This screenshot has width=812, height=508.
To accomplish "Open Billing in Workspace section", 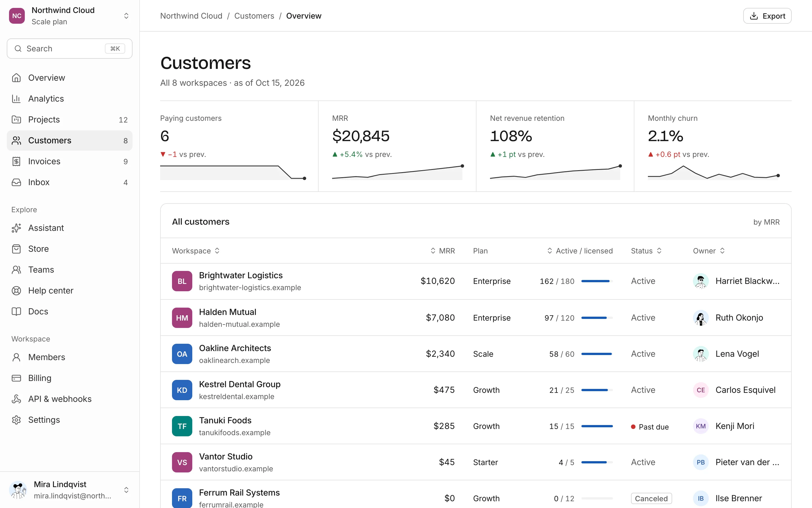I will pos(69,378).
